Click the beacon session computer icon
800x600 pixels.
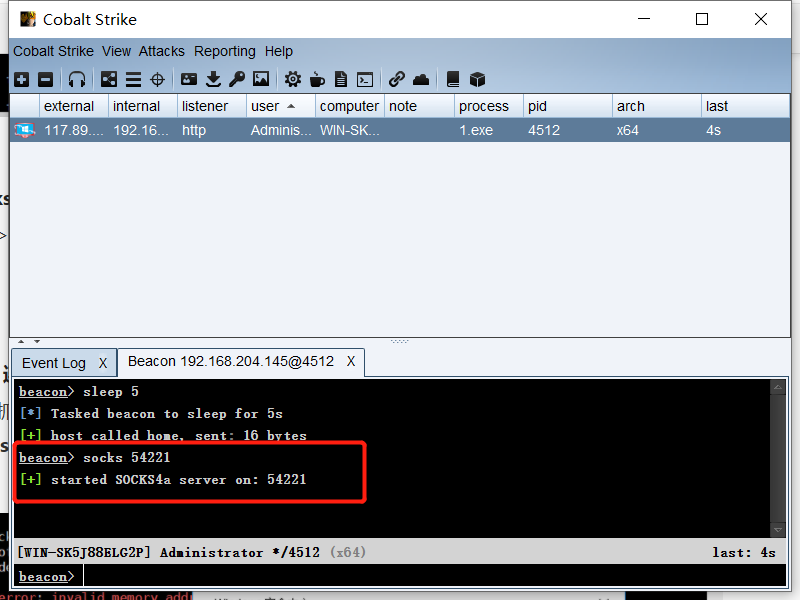24,131
